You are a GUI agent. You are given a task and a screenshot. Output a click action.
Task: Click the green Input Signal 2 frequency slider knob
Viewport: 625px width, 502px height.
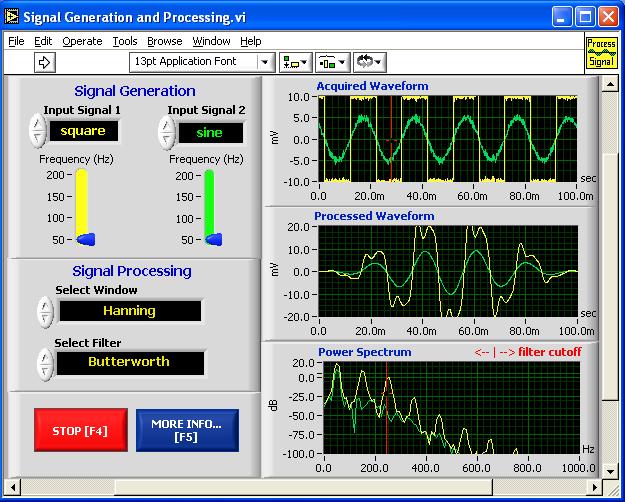[x=214, y=239]
